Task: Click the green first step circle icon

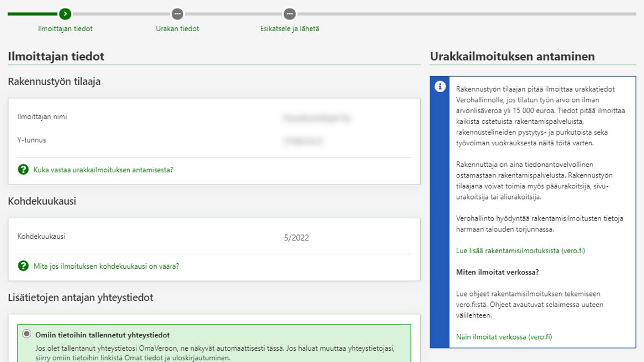Action: click(65, 13)
